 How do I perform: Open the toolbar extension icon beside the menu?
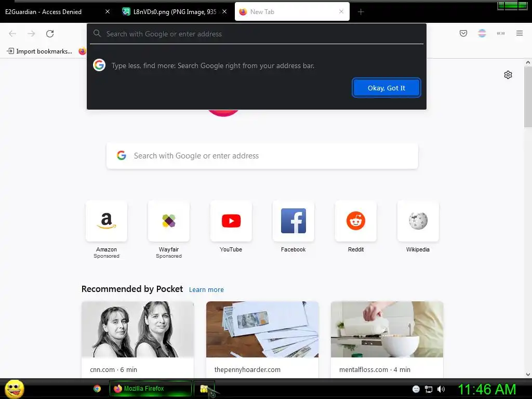[x=500, y=33]
